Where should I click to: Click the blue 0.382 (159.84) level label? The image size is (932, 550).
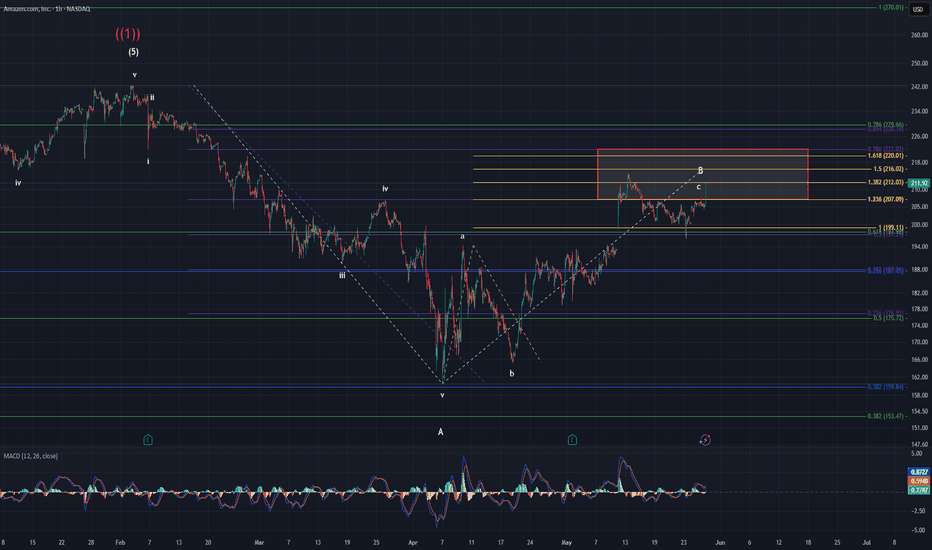(886, 387)
